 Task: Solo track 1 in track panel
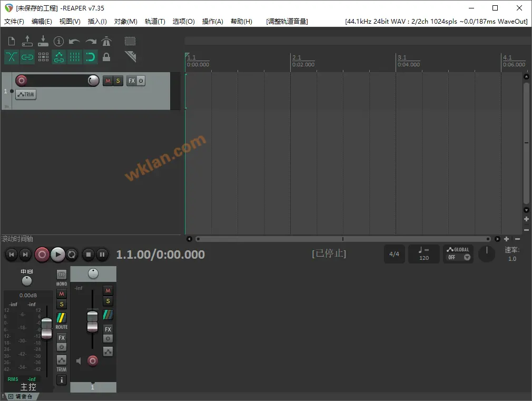118,81
